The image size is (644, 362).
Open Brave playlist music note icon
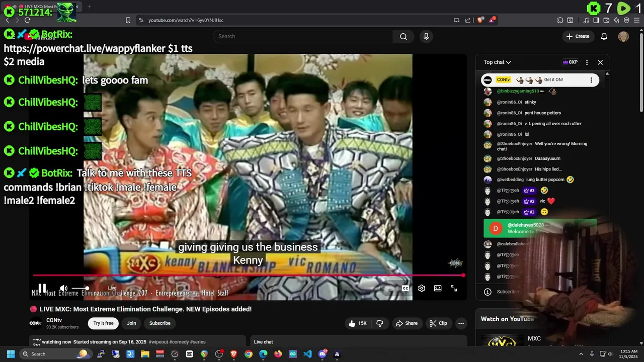[587, 20]
